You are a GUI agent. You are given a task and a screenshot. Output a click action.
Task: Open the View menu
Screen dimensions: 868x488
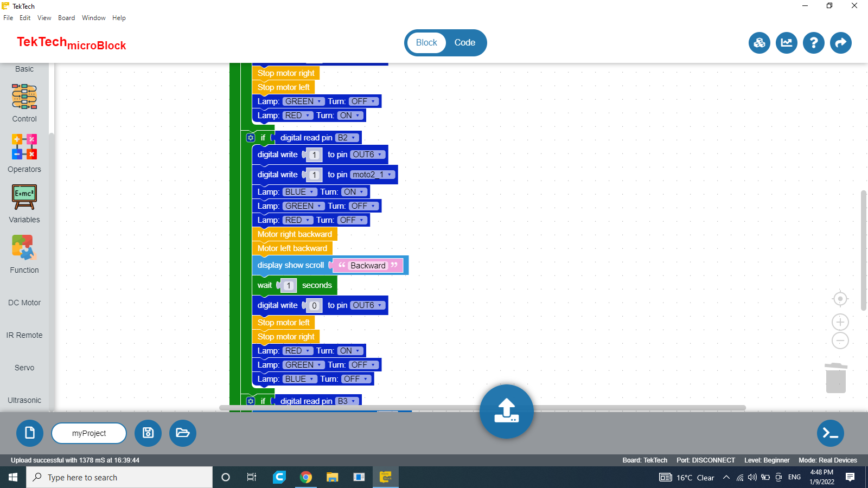[x=44, y=18]
